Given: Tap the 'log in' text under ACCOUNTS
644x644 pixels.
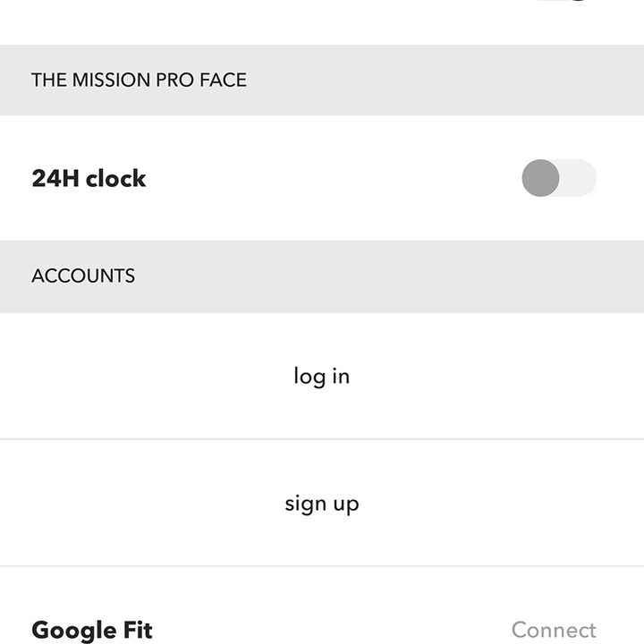Looking at the screenshot, I should 322,377.
